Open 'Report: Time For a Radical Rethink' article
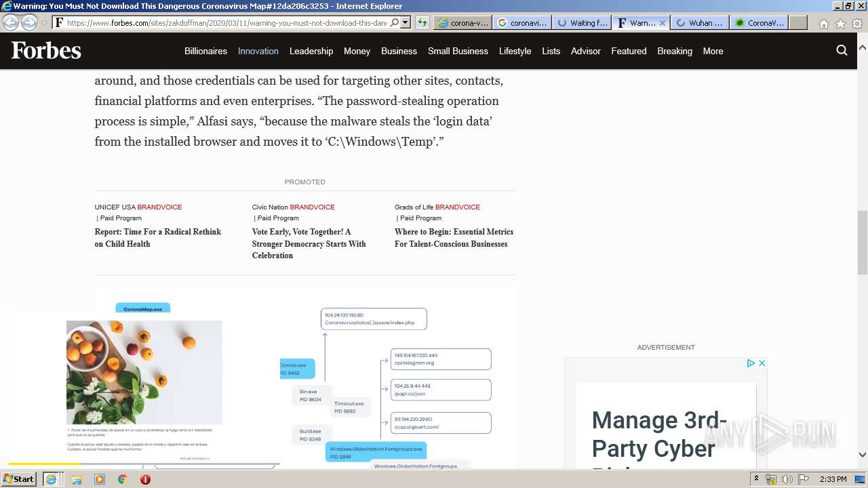 158,238
